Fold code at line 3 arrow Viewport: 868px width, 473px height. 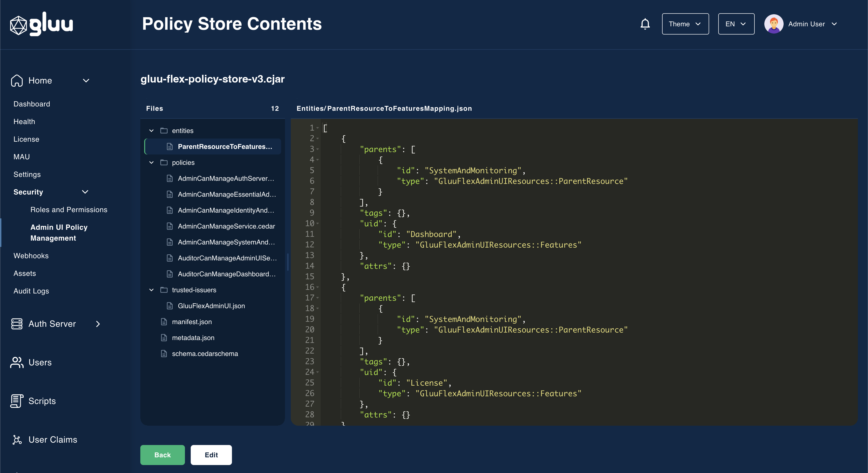point(317,149)
